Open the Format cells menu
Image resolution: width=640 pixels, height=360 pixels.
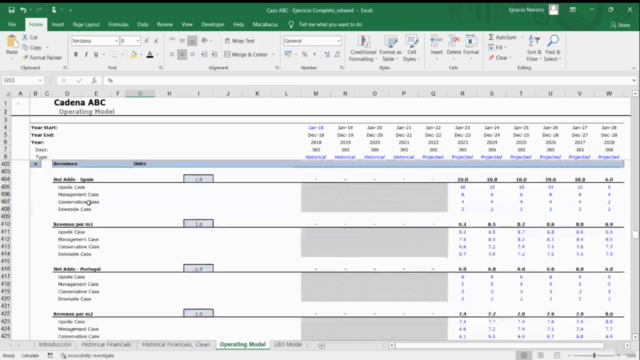[471, 47]
